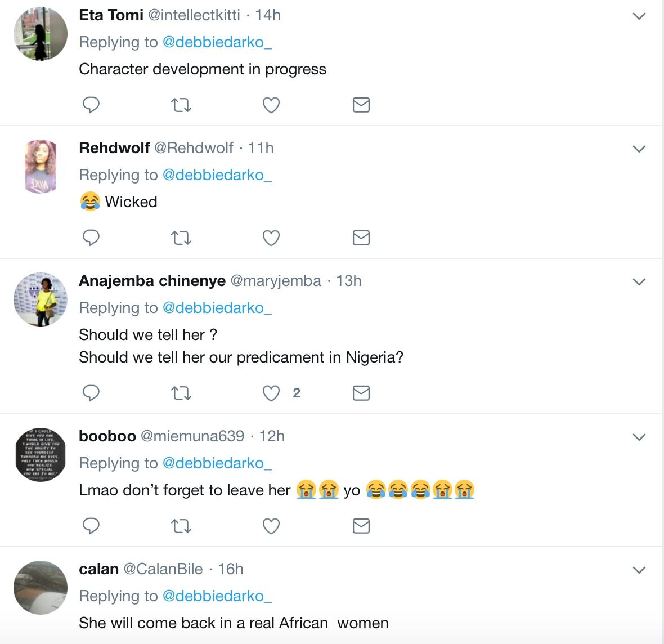The width and height of the screenshot is (664, 644).
Task: Direct message booboo's tweet
Action: point(361,526)
